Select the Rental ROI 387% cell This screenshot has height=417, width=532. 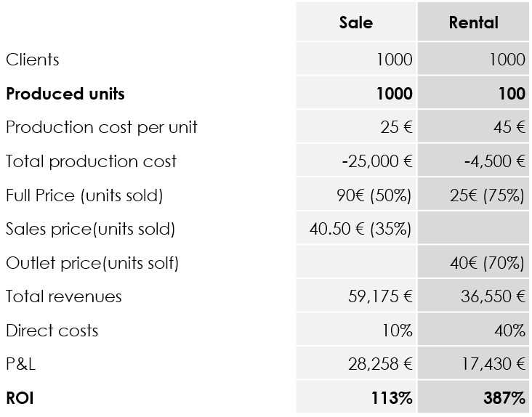tap(473, 397)
